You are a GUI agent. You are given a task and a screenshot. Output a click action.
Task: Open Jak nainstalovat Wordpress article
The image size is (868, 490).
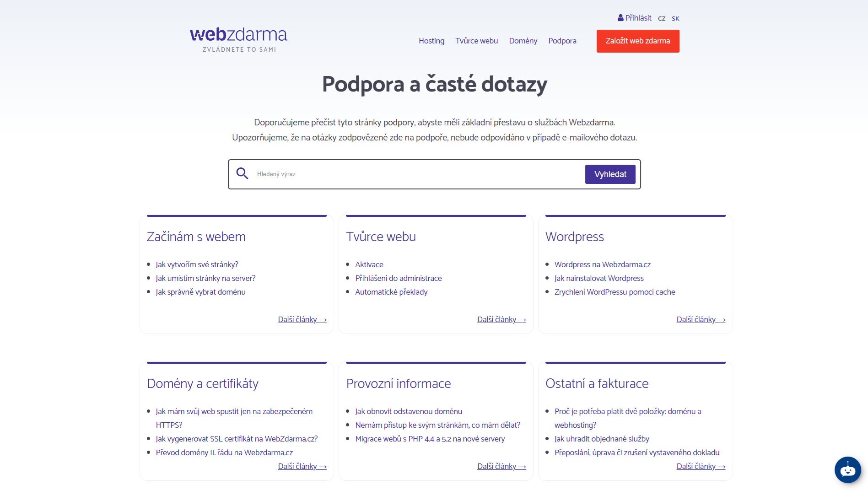pyautogui.click(x=599, y=278)
